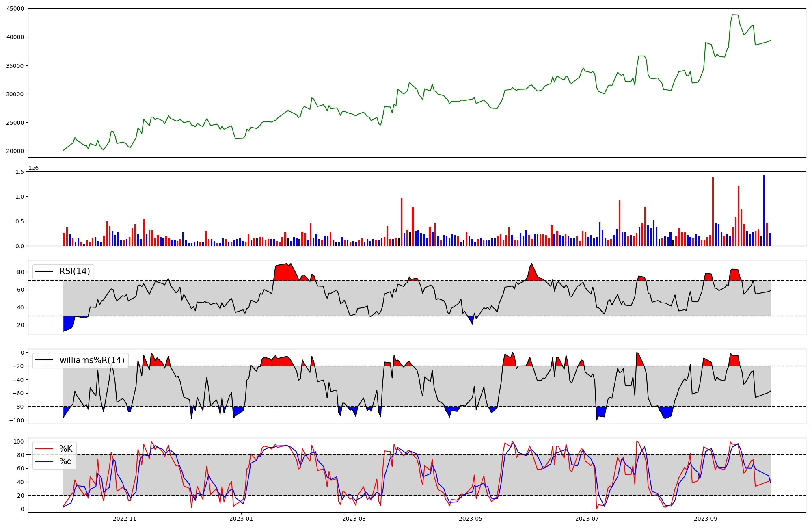The image size is (812, 528).
Task: Click the %K legend text
Action: pyautogui.click(x=66, y=449)
